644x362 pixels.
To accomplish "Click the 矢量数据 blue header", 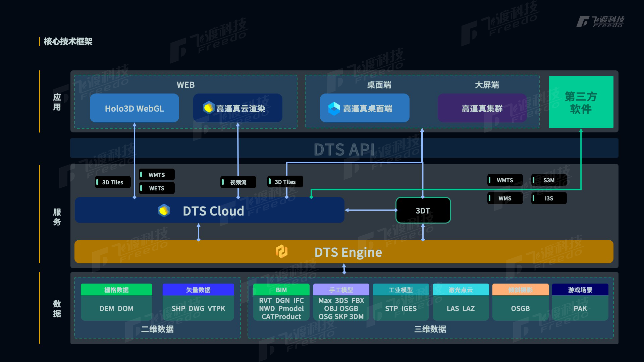I will click(x=198, y=290).
